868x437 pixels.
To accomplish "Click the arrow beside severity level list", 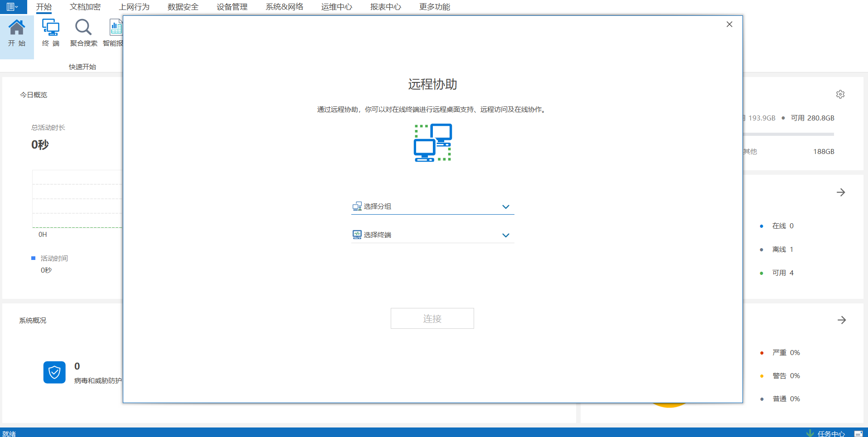I will [841, 320].
